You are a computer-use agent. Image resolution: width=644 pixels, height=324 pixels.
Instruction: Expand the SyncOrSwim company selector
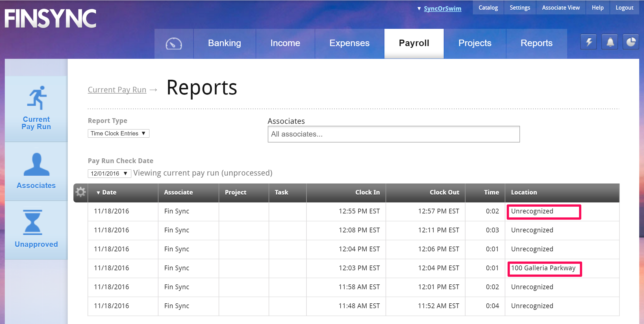pos(440,8)
